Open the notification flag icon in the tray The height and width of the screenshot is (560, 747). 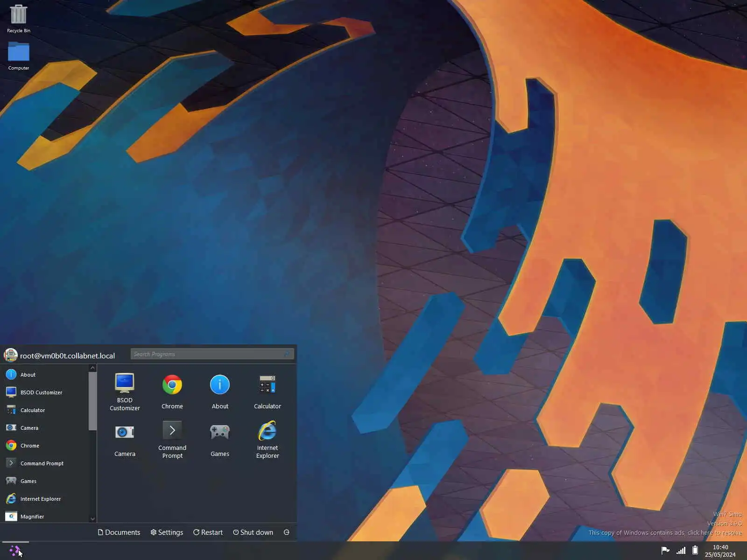[x=665, y=551]
